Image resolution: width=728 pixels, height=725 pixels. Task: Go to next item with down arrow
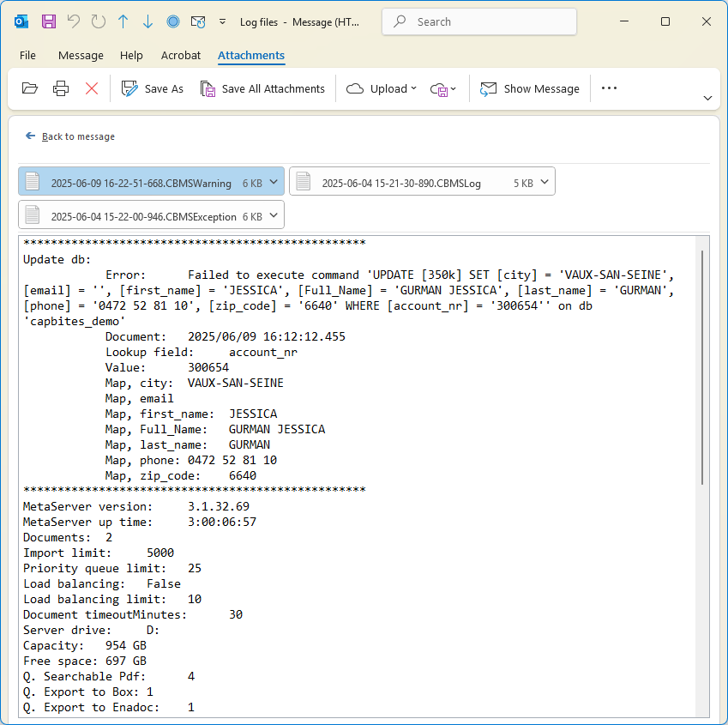pos(147,21)
